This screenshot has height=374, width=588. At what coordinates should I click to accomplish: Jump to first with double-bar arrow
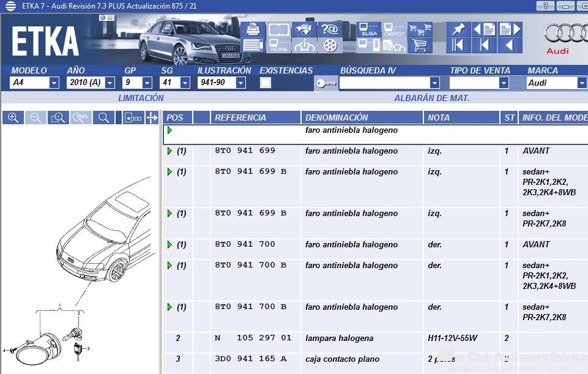click(459, 45)
